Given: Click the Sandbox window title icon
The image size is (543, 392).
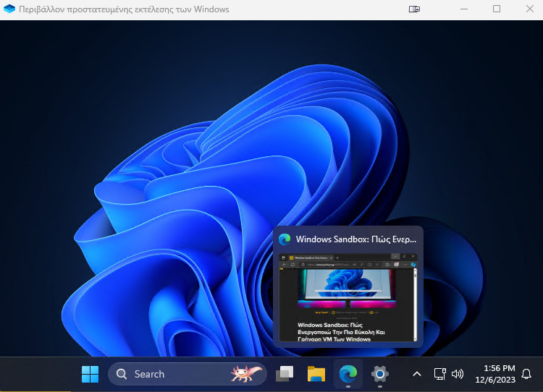Looking at the screenshot, I should click(9, 9).
